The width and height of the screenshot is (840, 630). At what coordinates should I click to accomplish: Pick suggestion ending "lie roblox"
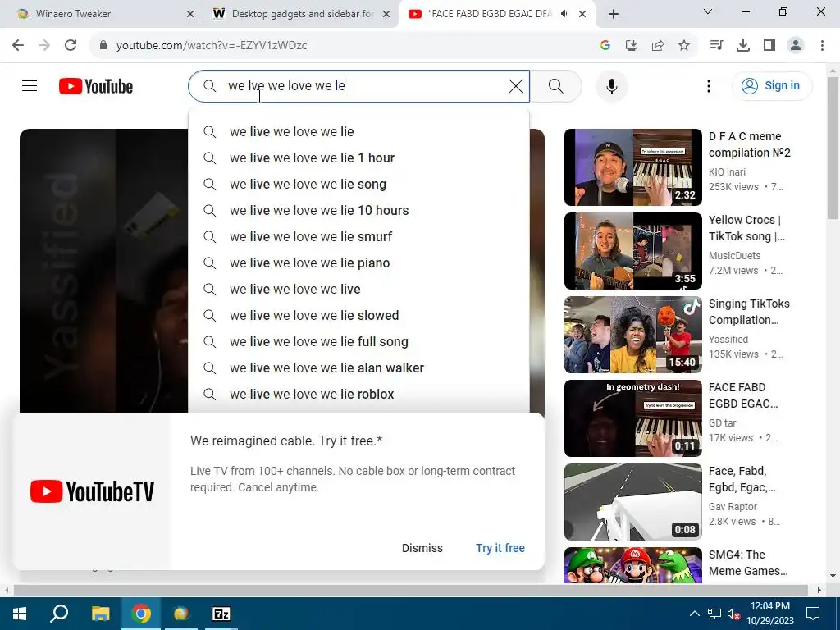pos(359,394)
